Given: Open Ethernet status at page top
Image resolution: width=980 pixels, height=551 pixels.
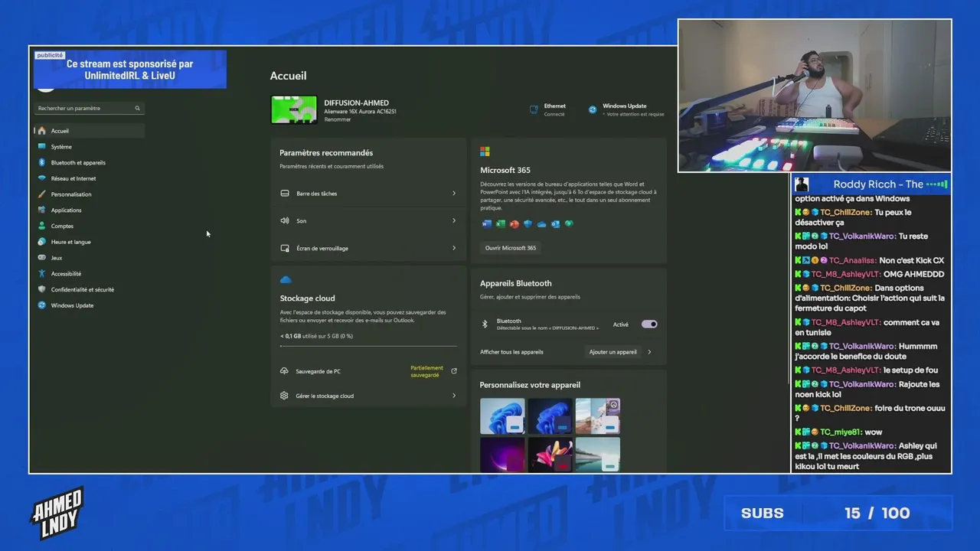Looking at the screenshot, I should click(548, 109).
